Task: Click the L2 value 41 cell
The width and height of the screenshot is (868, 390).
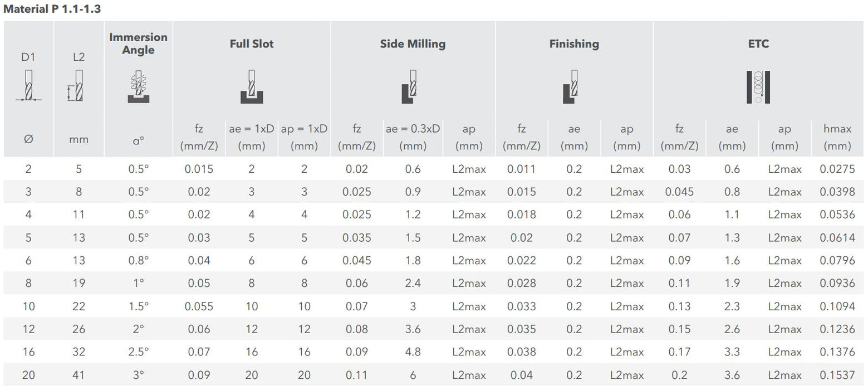Action: [79, 375]
